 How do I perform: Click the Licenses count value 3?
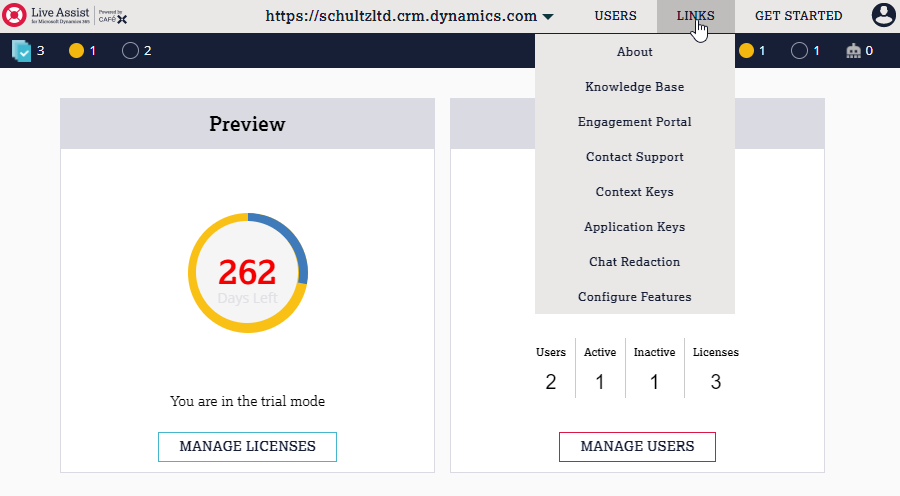pyautogui.click(x=716, y=382)
